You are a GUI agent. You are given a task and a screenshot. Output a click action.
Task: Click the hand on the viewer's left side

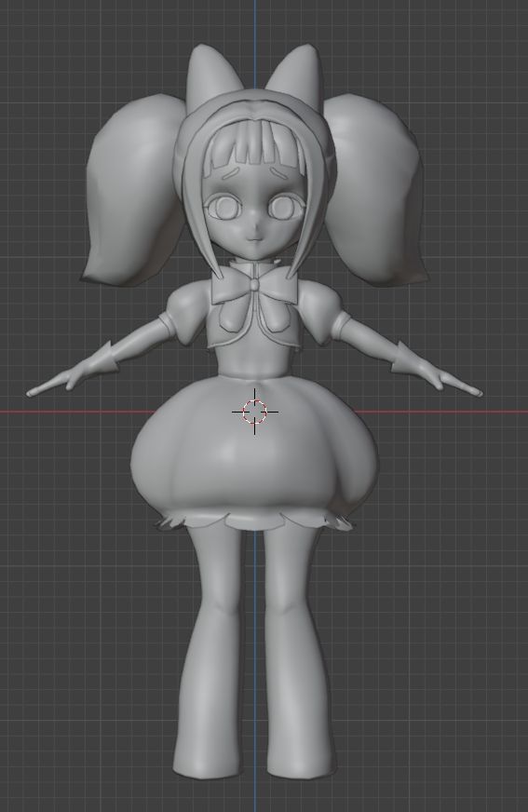coord(57,382)
